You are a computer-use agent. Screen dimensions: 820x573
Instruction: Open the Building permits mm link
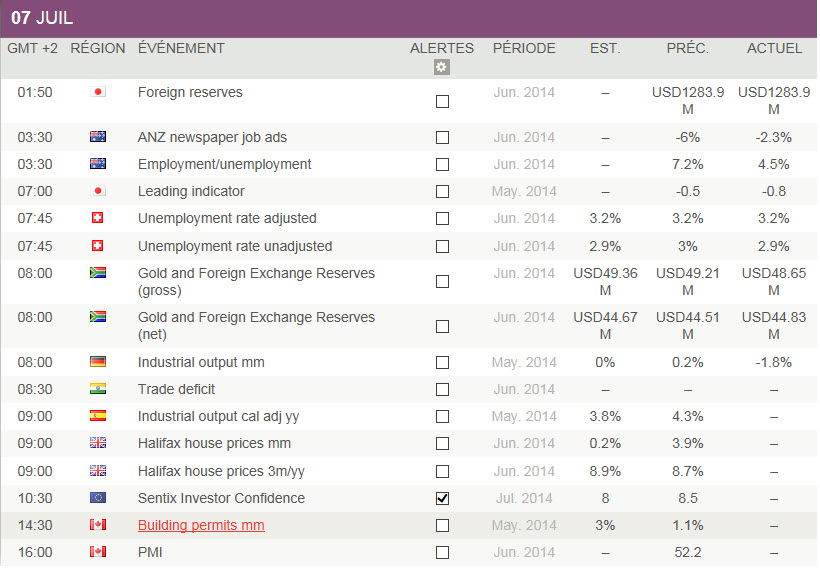[x=201, y=525]
